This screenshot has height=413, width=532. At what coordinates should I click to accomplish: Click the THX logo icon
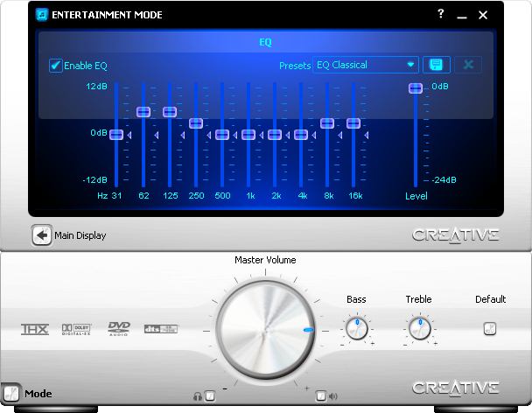[35, 329]
